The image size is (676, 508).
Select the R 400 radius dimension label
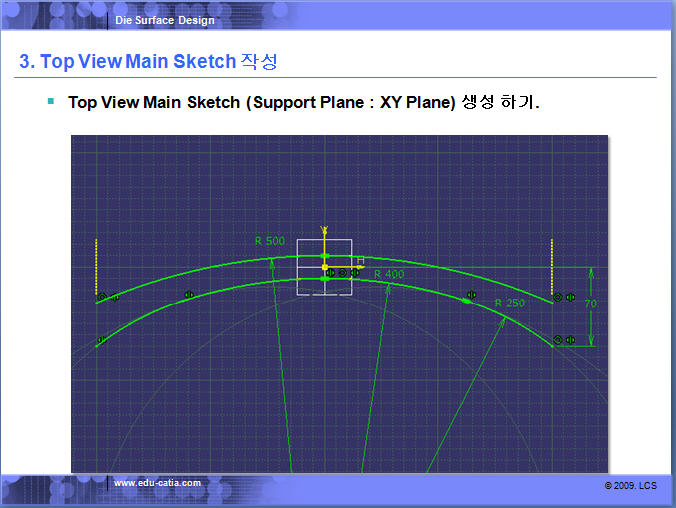[388, 274]
